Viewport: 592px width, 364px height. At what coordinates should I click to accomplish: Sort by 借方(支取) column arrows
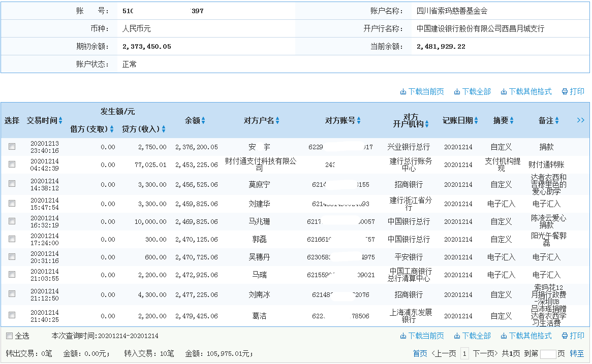(x=112, y=129)
